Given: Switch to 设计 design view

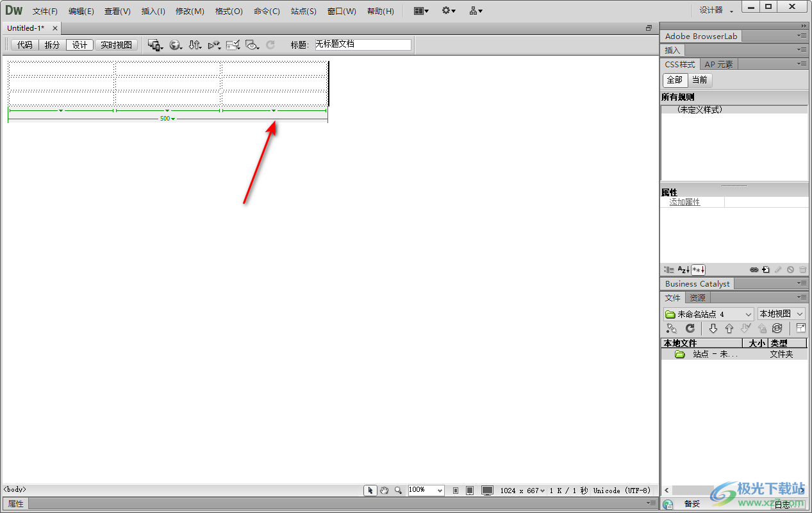Looking at the screenshot, I should click(x=79, y=45).
